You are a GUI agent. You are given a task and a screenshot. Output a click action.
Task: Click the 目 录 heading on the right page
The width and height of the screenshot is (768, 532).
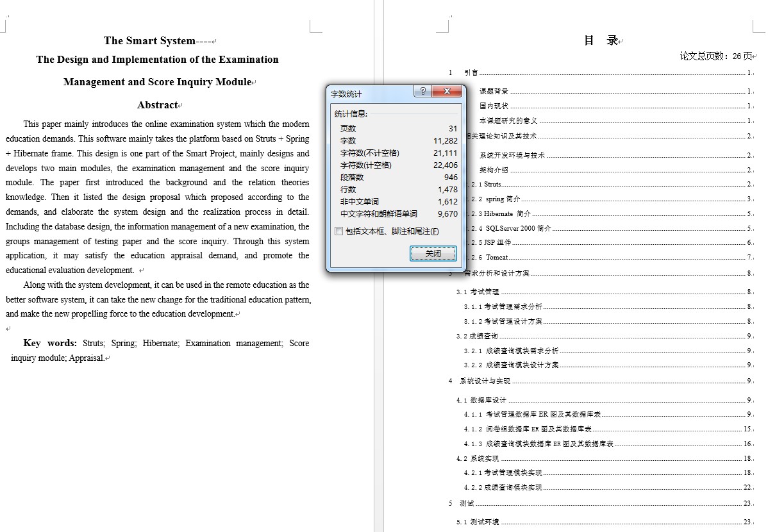point(601,40)
